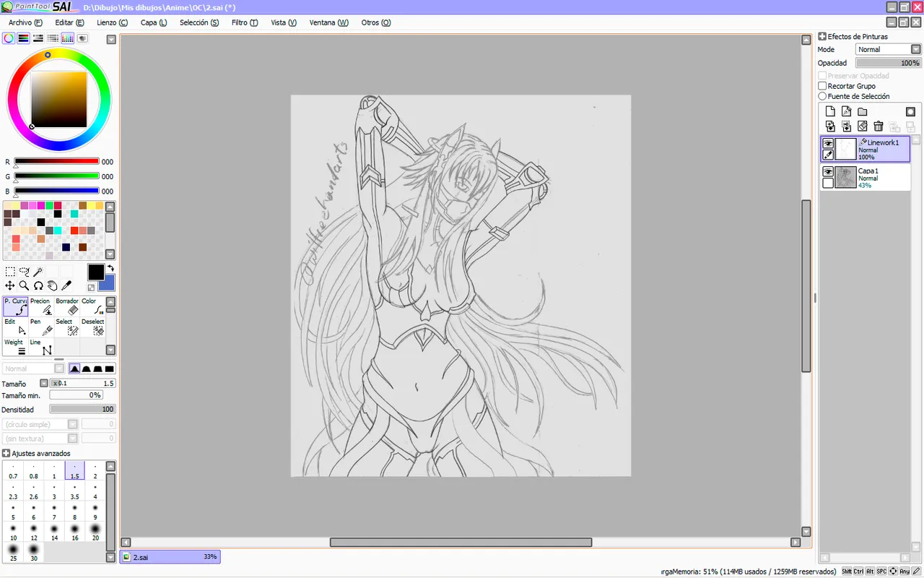Hide the Linework1 layer eye
This screenshot has width=924, height=578.
[x=828, y=144]
